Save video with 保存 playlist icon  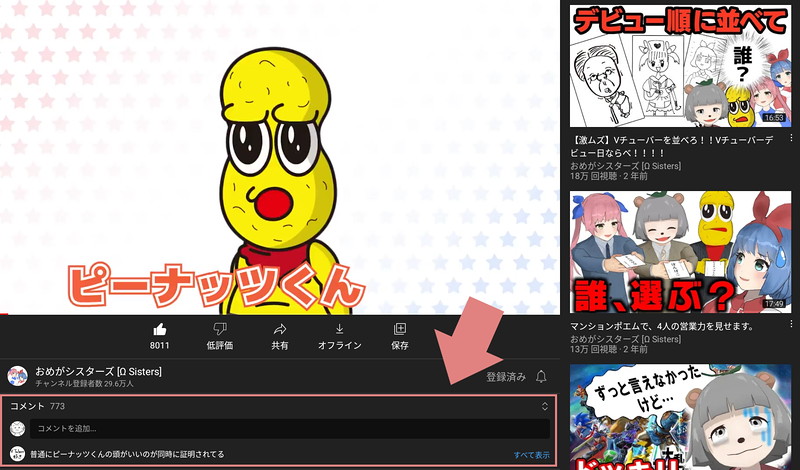(x=399, y=329)
